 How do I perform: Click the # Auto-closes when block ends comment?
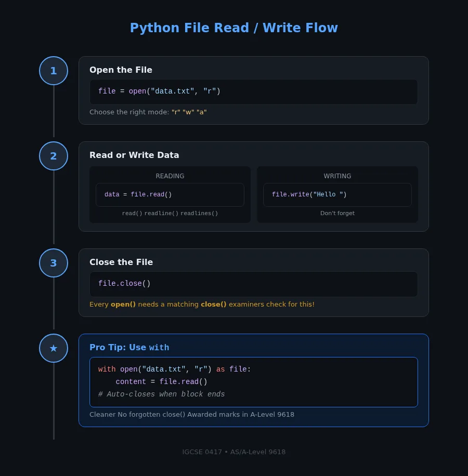(161, 394)
